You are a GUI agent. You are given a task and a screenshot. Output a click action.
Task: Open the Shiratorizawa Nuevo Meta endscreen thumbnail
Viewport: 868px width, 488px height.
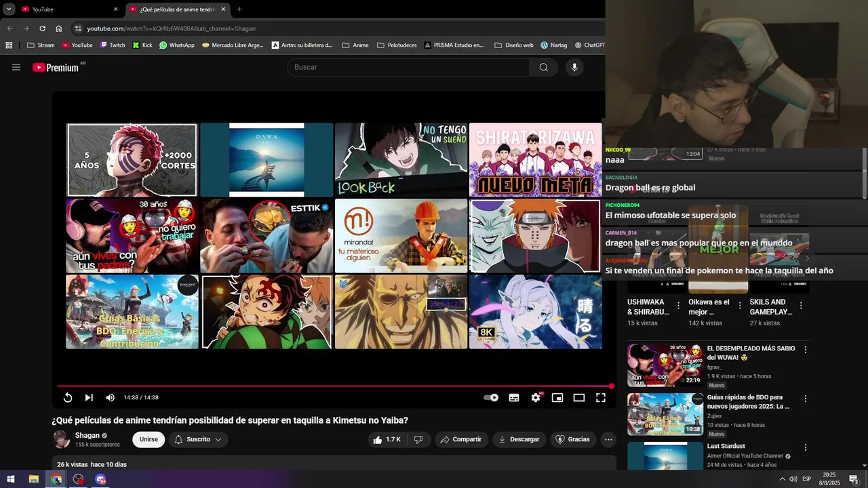click(x=535, y=160)
